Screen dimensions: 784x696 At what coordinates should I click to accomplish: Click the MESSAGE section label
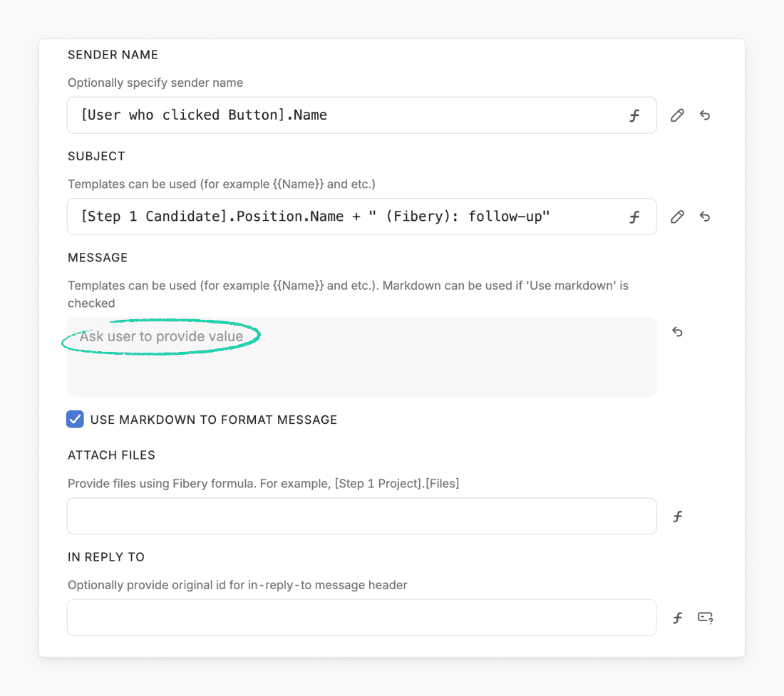(98, 257)
